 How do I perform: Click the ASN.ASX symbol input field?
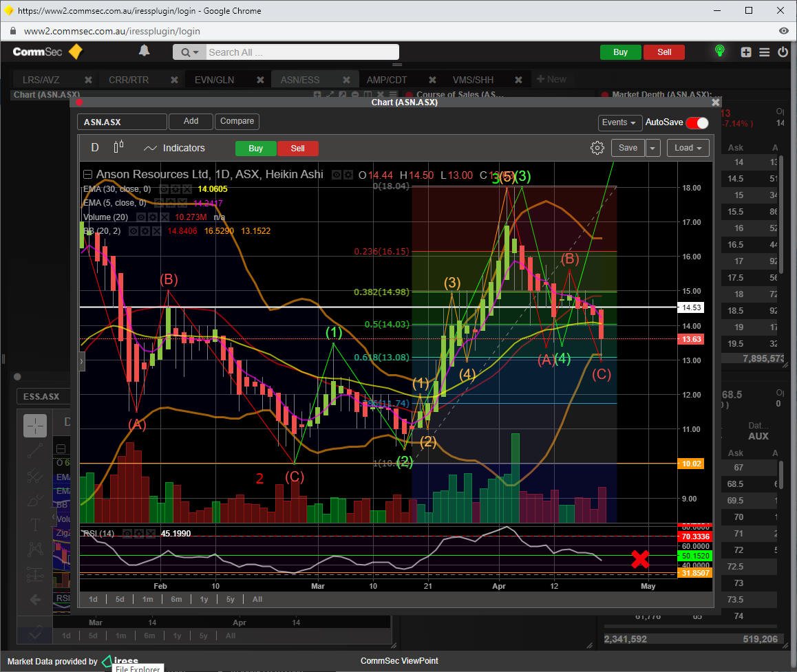point(122,122)
